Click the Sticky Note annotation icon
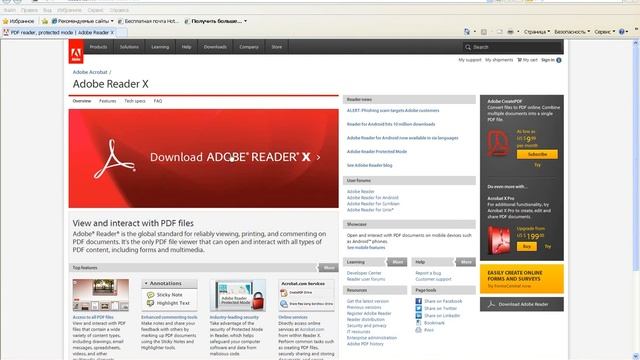This screenshot has height=360, width=640. tap(150, 295)
